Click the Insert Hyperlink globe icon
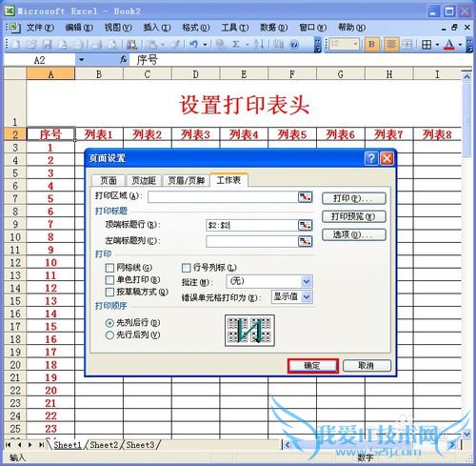 (x=220, y=45)
